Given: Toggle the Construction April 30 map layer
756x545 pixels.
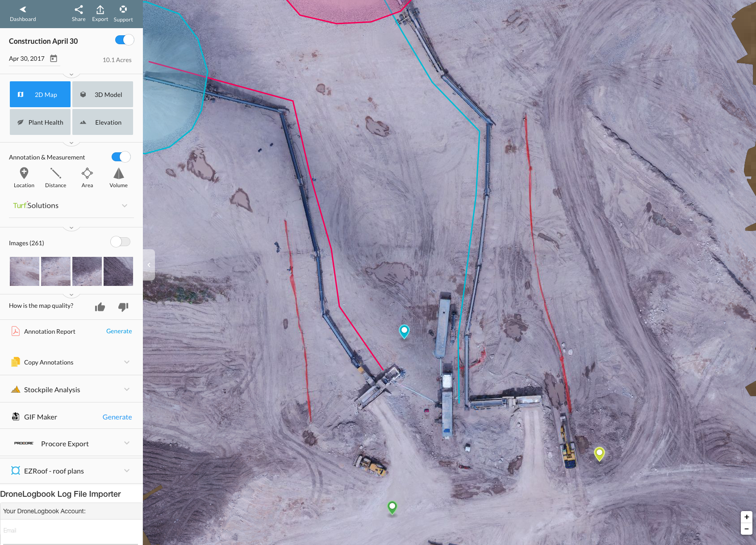Looking at the screenshot, I should (x=125, y=40).
